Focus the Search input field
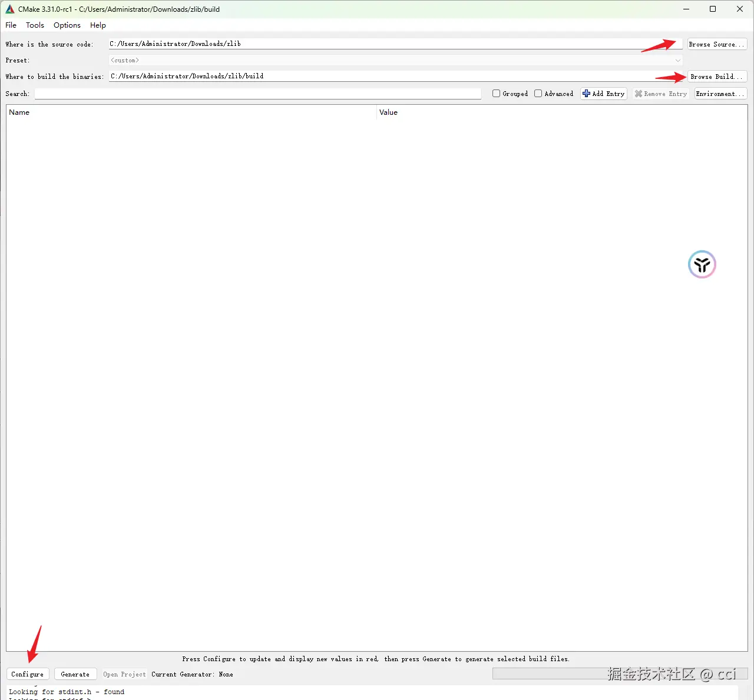 pos(258,94)
